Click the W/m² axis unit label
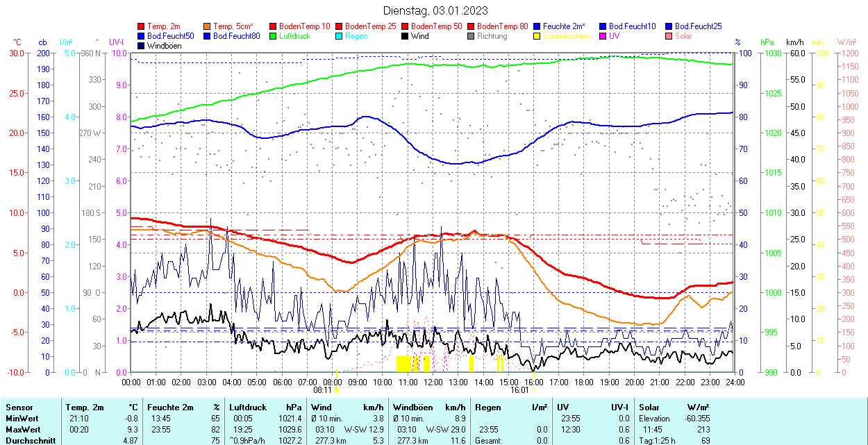The width and height of the screenshot is (868, 445). (x=847, y=43)
